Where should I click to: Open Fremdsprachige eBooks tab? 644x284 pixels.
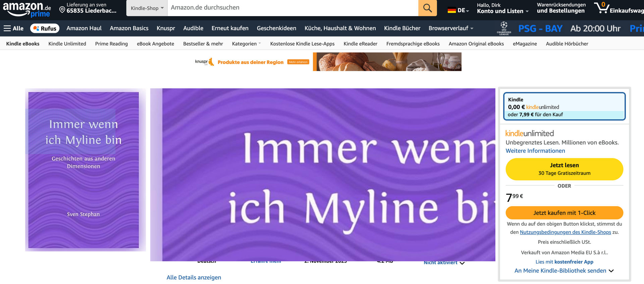pos(413,44)
